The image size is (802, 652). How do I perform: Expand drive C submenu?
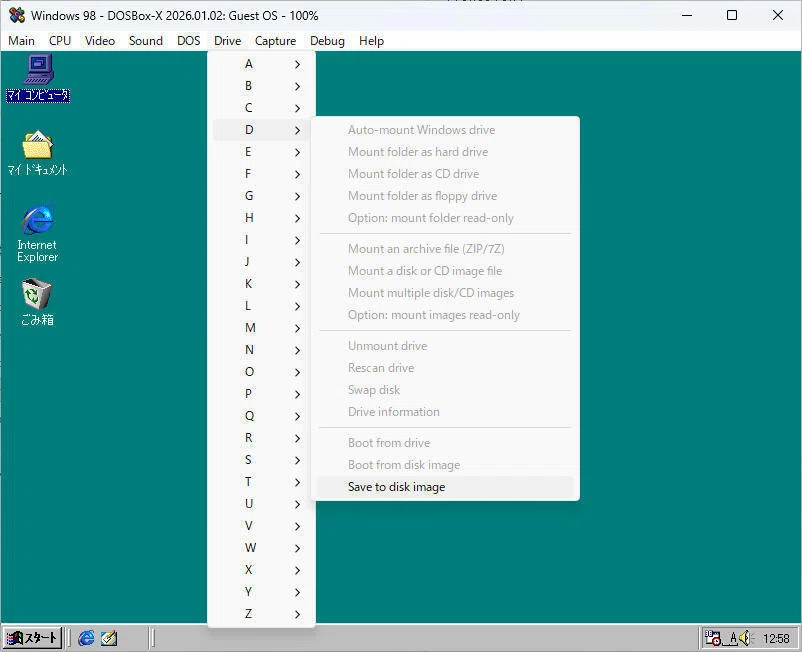[261, 108]
